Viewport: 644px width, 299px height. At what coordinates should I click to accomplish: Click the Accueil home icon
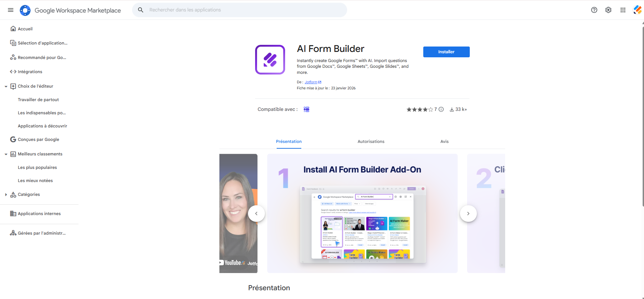(13, 29)
